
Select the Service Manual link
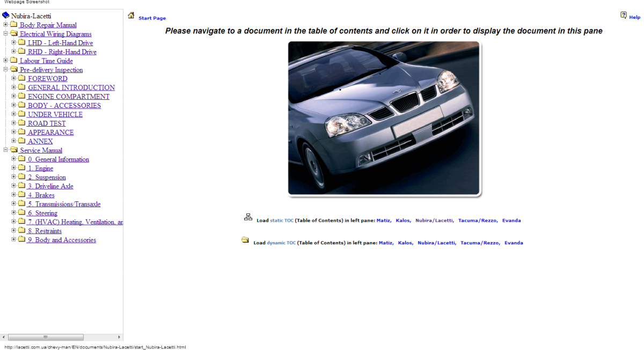41,150
